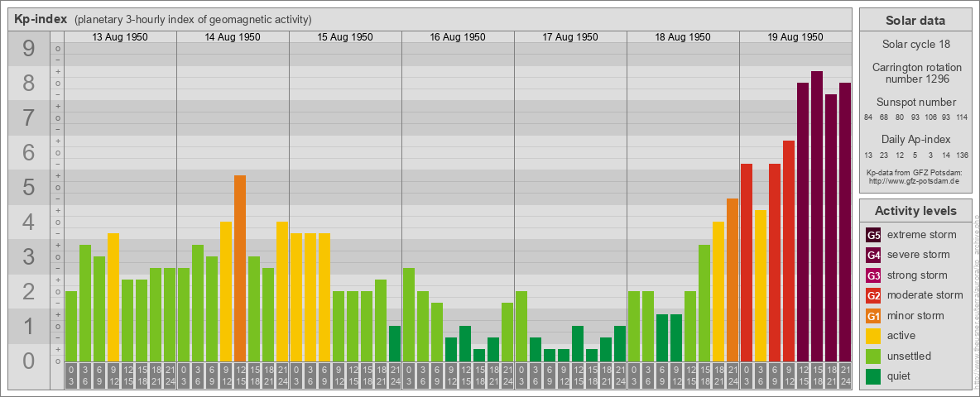Click the 'moderate storm' legend label
The height and width of the screenshot is (397, 980).
point(925,295)
